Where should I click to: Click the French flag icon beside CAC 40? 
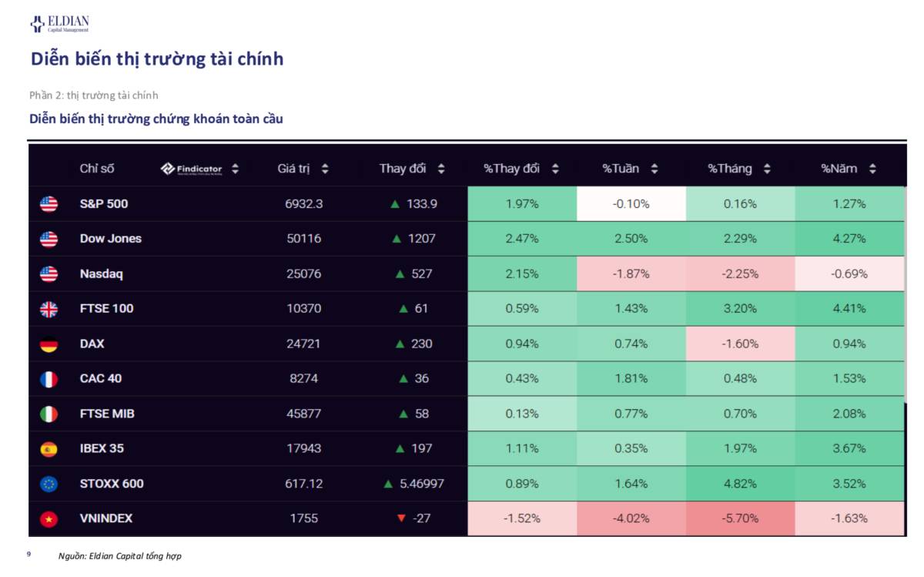[x=49, y=379]
